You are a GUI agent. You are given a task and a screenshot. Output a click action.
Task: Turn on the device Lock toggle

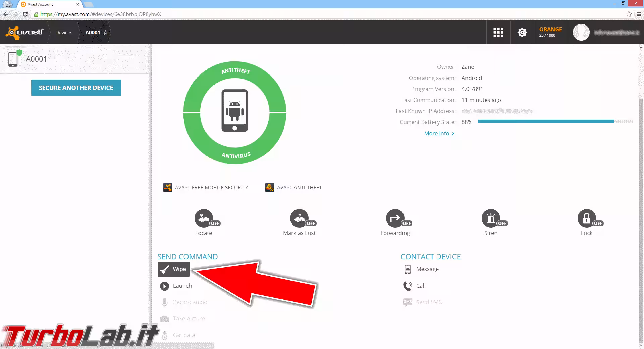click(587, 218)
